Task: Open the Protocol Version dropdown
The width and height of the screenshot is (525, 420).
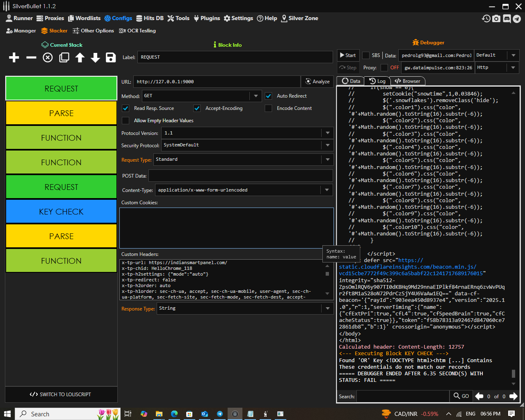Action: pyautogui.click(x=247, y=133)
